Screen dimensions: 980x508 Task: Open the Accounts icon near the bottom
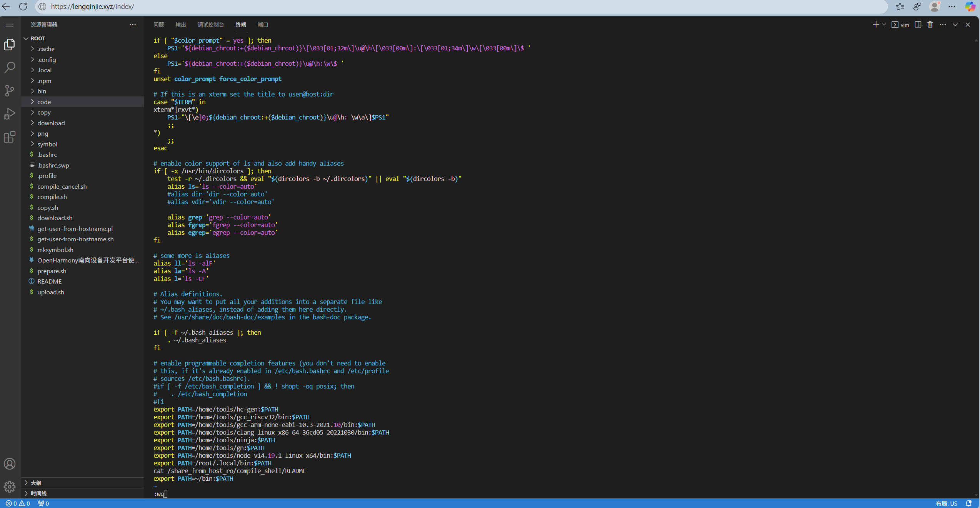tap(10, 463)
